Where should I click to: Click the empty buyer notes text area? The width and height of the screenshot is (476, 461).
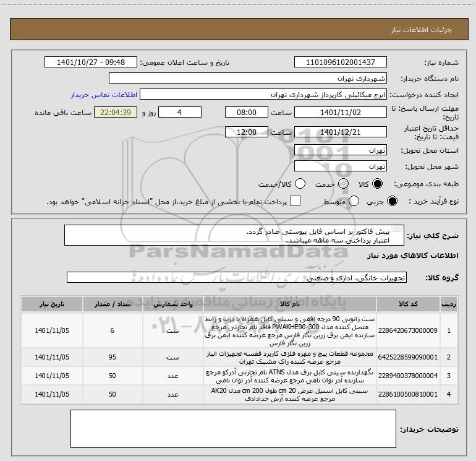click(x=233, y=429)
